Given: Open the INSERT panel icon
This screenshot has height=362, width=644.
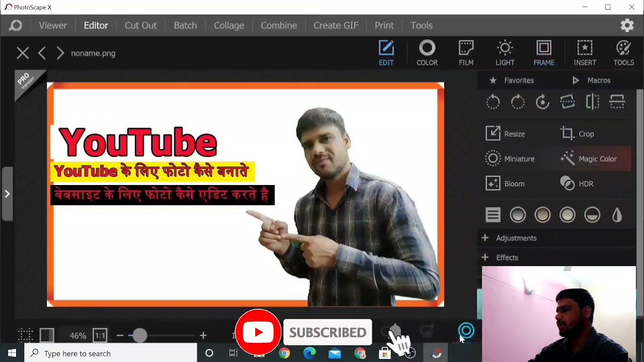Looking at the screenshot, I should (585, 53).
